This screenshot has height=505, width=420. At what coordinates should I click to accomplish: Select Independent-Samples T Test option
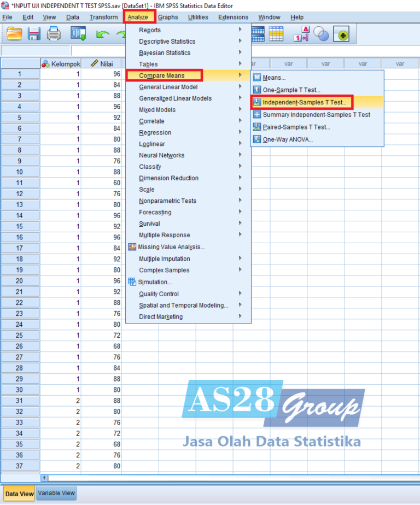(x=304, y=102)
